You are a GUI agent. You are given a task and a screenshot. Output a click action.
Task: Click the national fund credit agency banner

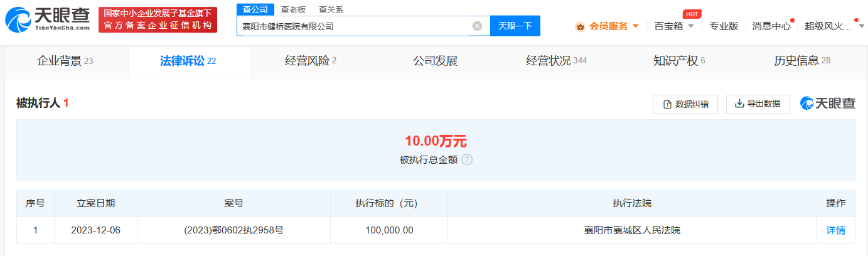pos(158,20)
